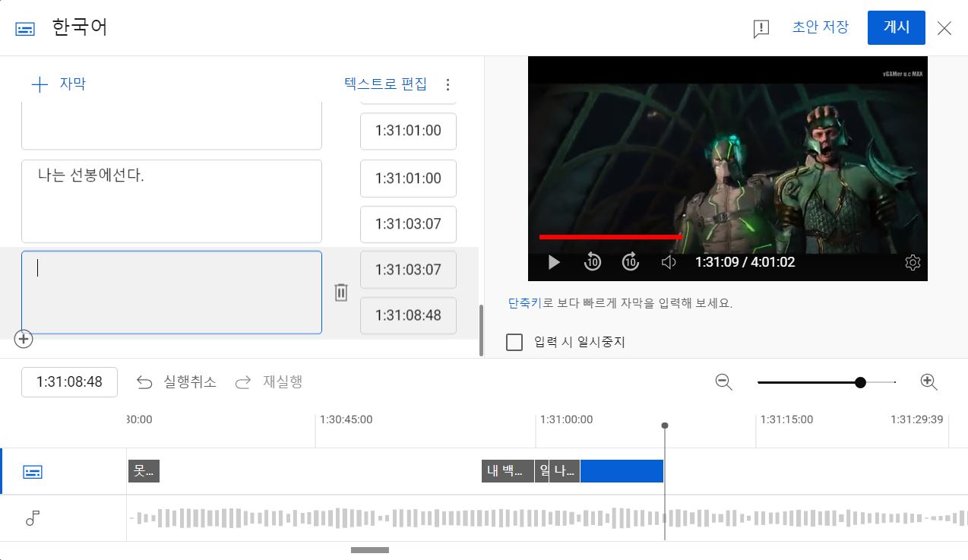Image resolution: width=968 pixels, height=560 pixels.
Task: Zoom out the timeline
Action: [x=723, y=382]
